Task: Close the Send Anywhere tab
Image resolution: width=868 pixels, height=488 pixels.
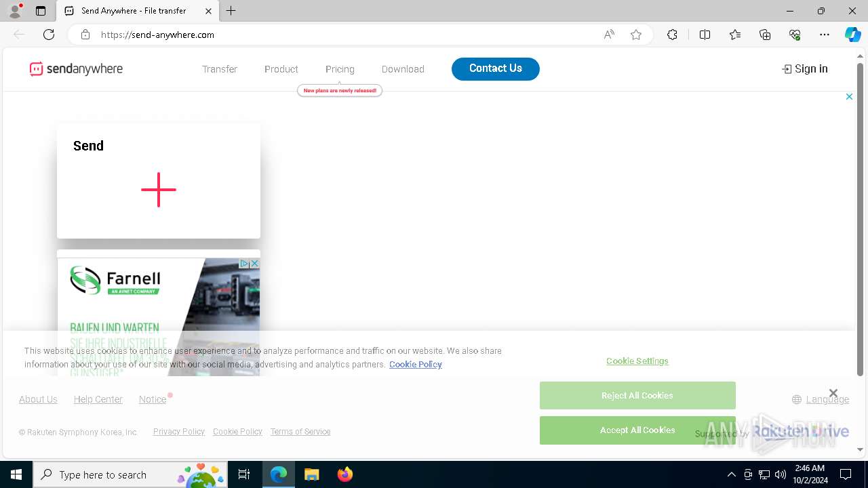Action: point(208,11)
